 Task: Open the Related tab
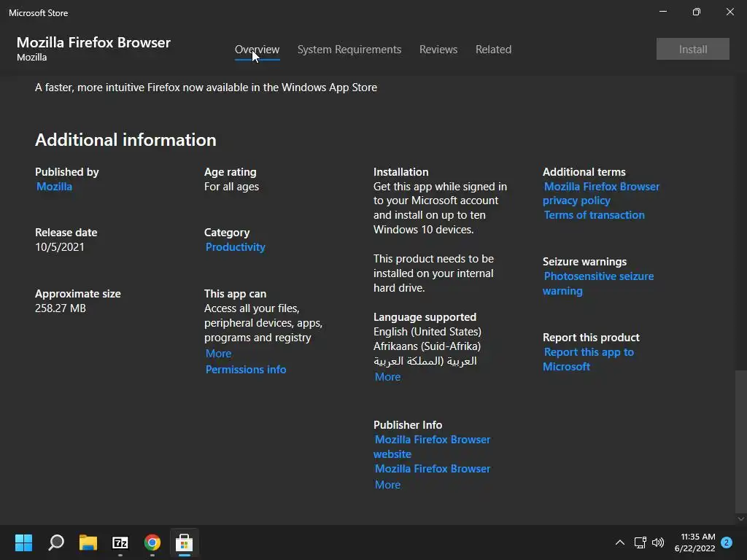pyautogui.click(x=493, y=50)
